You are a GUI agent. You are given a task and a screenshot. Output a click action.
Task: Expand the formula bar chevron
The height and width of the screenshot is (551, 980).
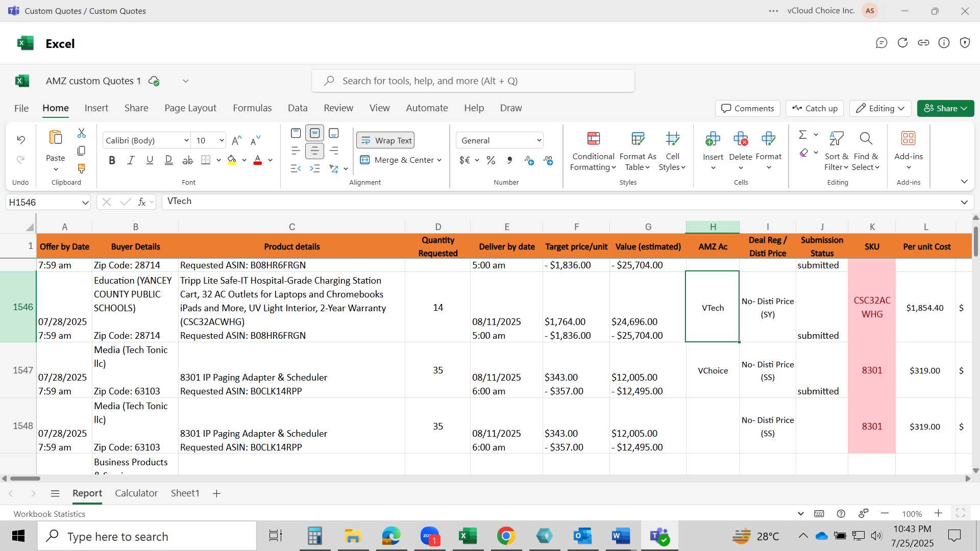[x=964, y=202]
